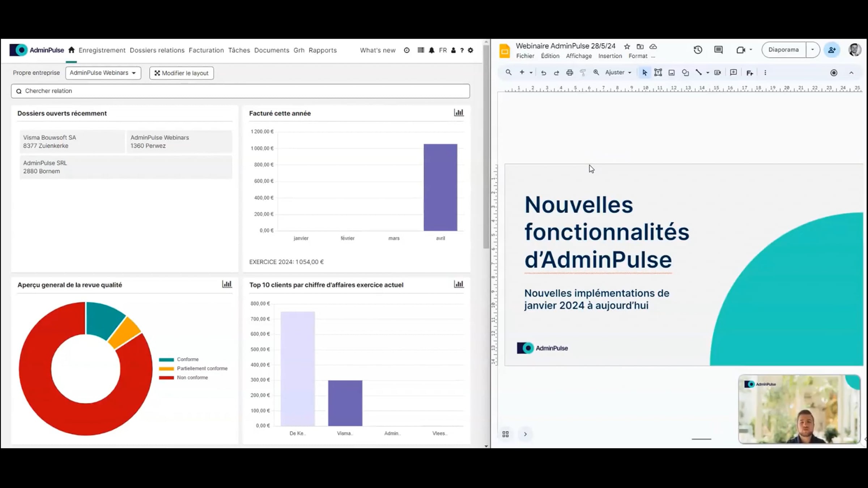Redo action in Slides toolbar
The height and width of the screenshot is (488, 868).
pyautogui.click(x=556, y=73)
